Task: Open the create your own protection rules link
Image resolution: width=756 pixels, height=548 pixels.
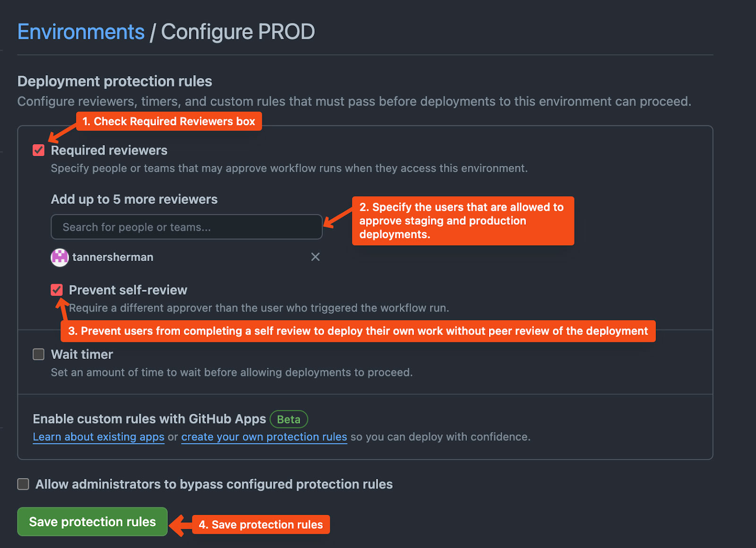Action: (x=264, y=437)
